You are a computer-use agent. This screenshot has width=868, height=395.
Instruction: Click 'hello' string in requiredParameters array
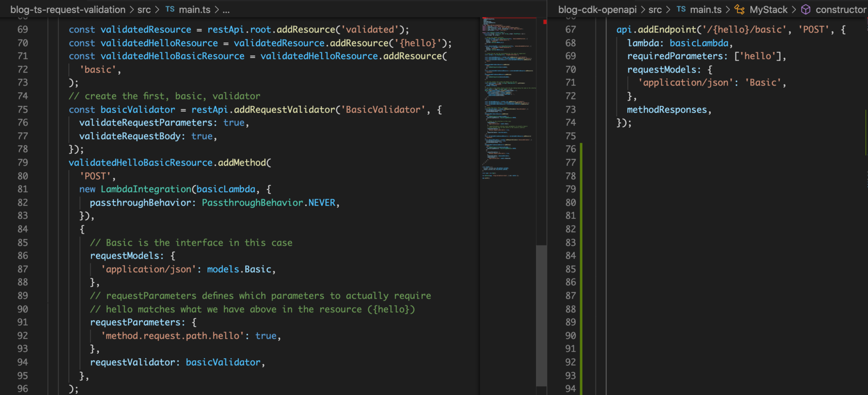(758, 56)
